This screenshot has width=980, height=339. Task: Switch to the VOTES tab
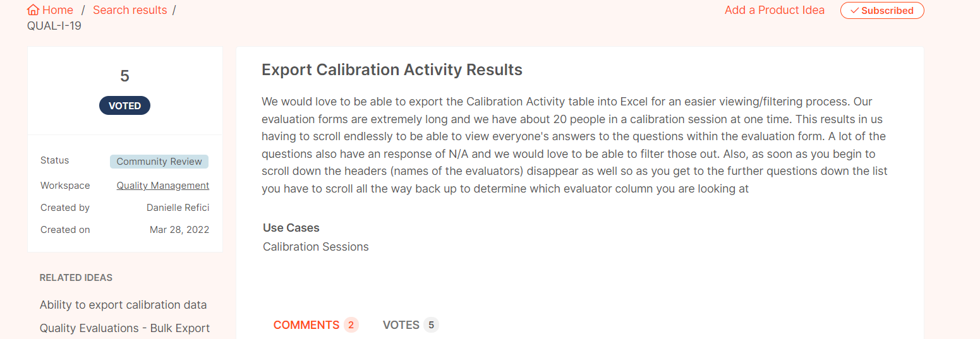point(401,325)
